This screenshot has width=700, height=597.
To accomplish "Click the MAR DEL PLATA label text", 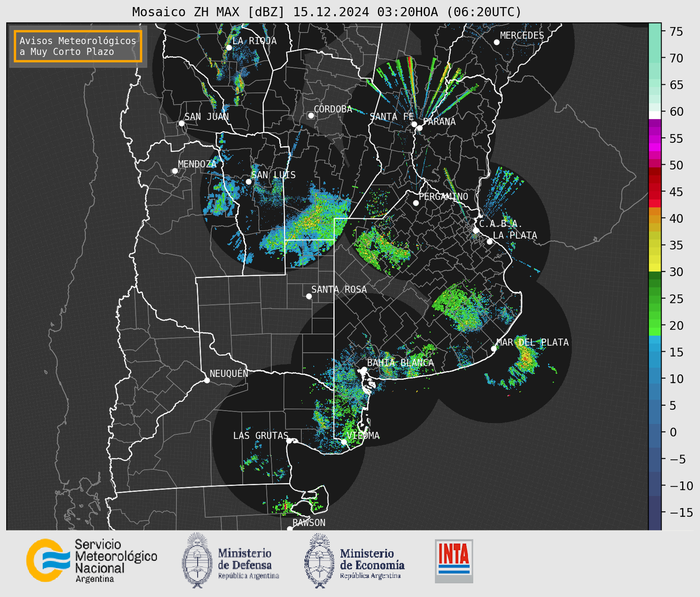I will point(532,343).
